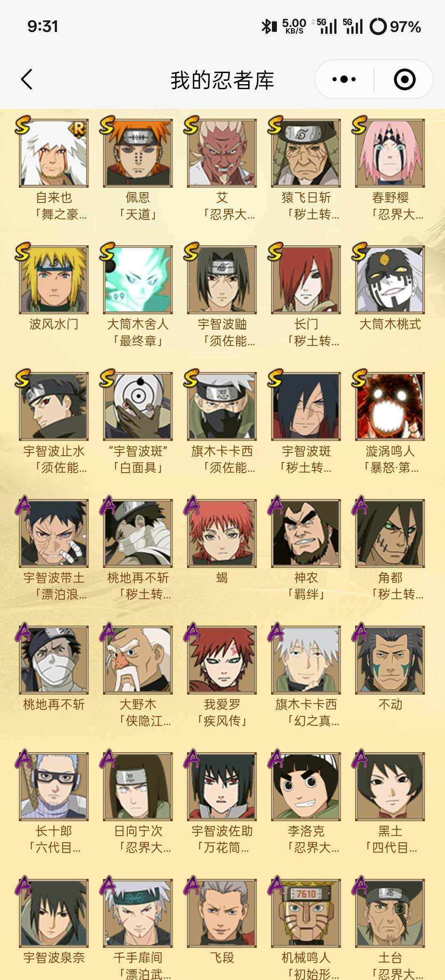The width and height of the screenshot is (445, 980).
Task: Choose the 春野樱 pink-haired portrait
Action: (x=390, y=153)
